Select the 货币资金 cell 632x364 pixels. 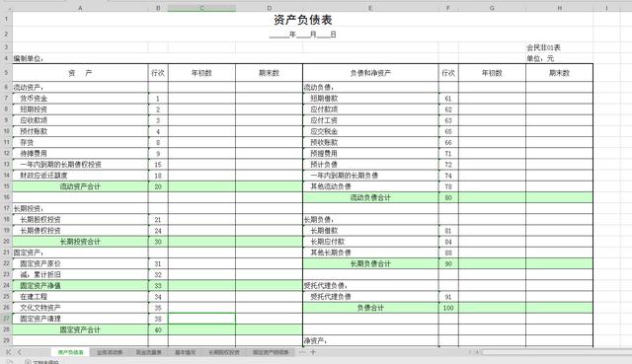[80, 99]
